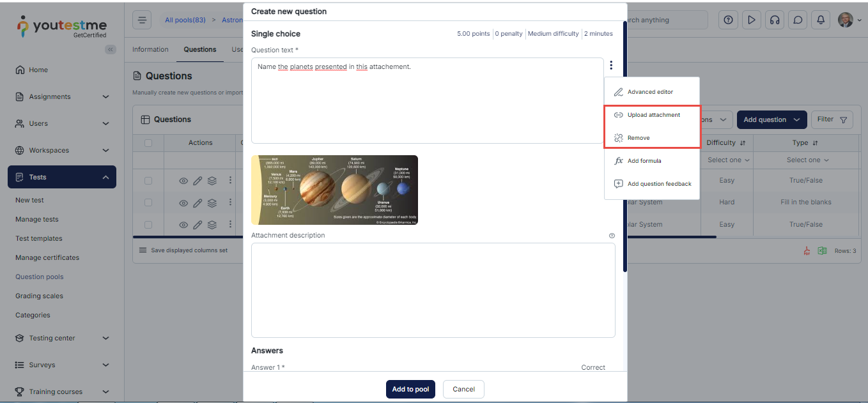
Task: Open the hamburger menu in top bar
Action: click(142, 20)
